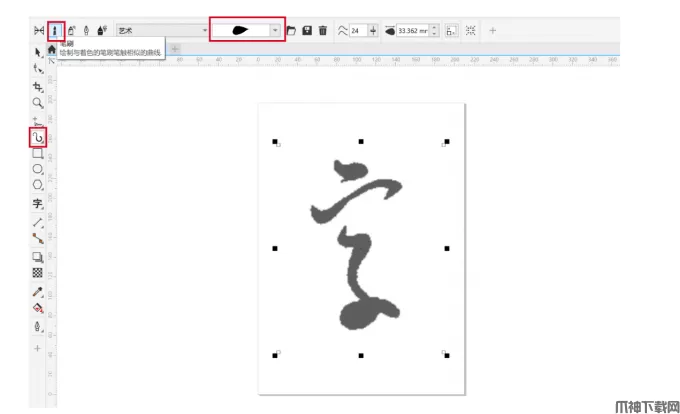Increase stroke width with up arrow

pos(435,27)
